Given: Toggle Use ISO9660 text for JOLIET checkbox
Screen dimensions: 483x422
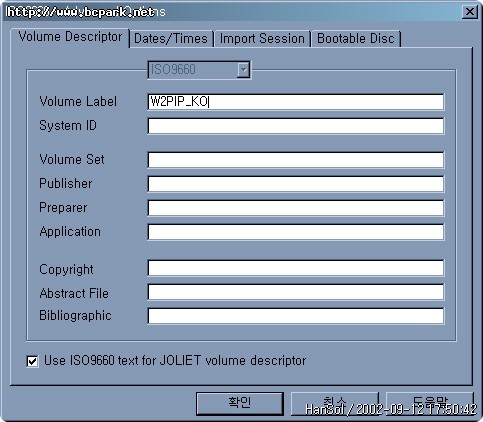Looking at the screenshot, I should click(x=32, y=361).
